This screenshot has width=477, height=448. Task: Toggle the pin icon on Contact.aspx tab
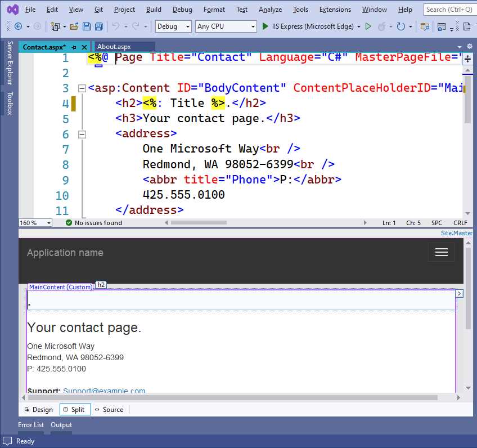click(74, 47)
